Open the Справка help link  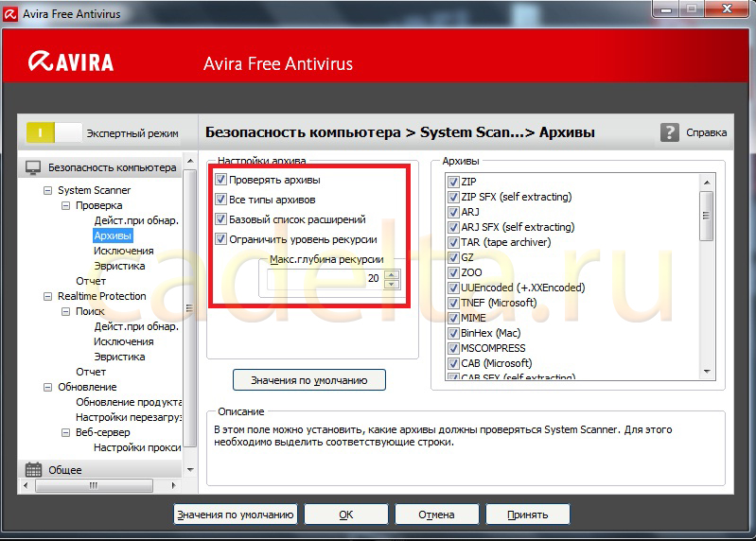point(707,132)
